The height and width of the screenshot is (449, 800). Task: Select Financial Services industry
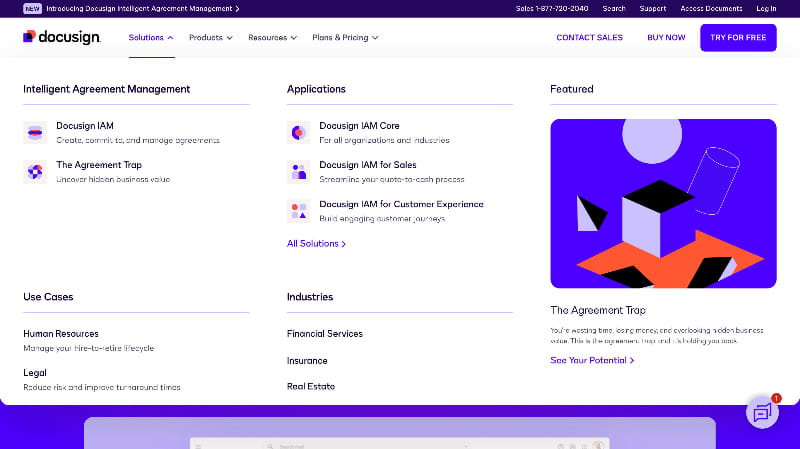point(324,334)
